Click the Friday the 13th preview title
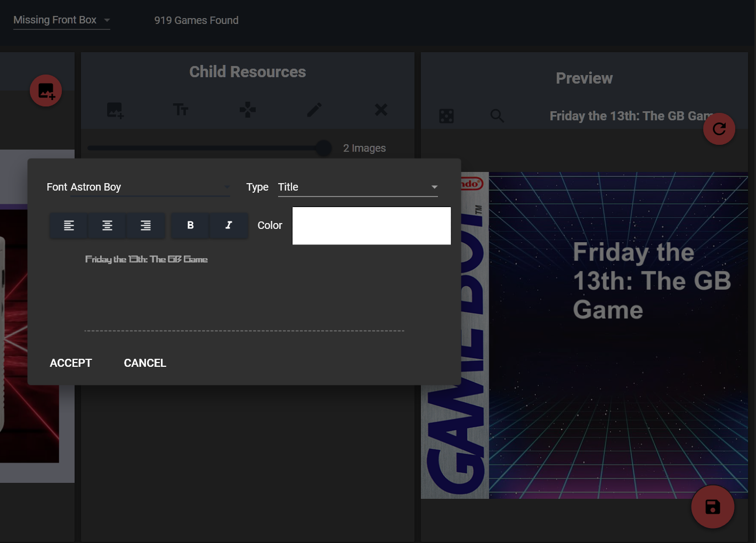 click(631, 116)
